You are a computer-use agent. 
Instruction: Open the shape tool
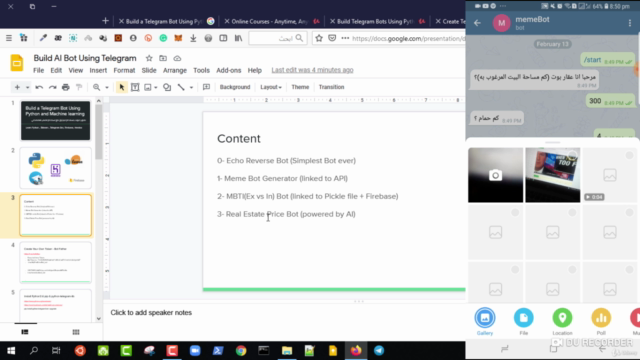pyautogui.click(x=167, y=87)
